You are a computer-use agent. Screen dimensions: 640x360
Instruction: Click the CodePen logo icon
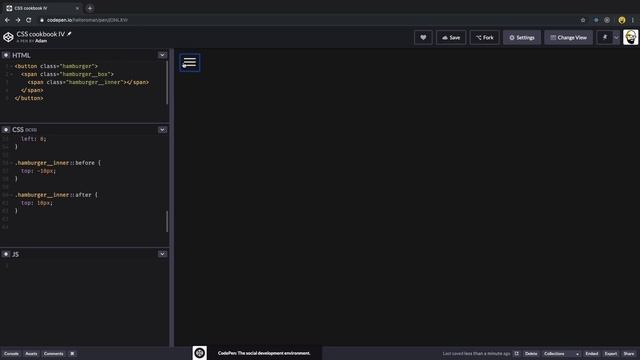8,37
